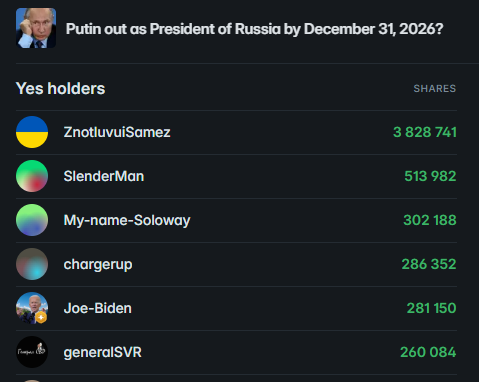
Task: Click the gold badge on Joe-Biden's avatar
Action: [41, 318]
